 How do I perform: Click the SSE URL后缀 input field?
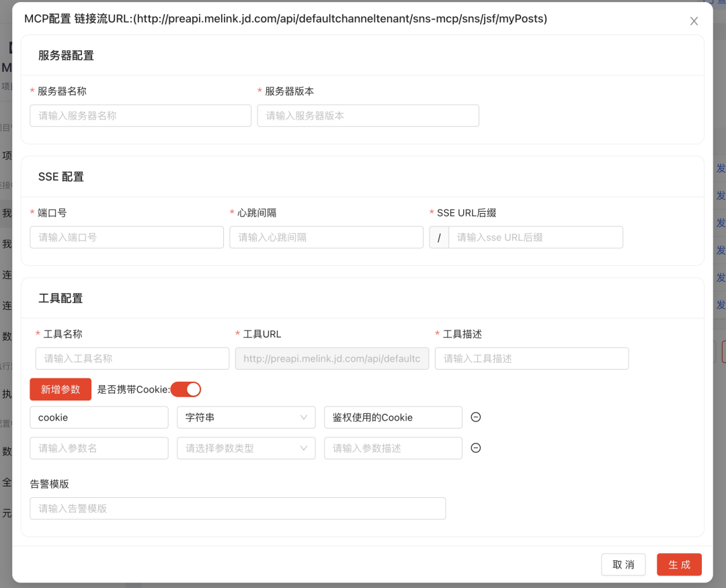[x=536, y=237]
